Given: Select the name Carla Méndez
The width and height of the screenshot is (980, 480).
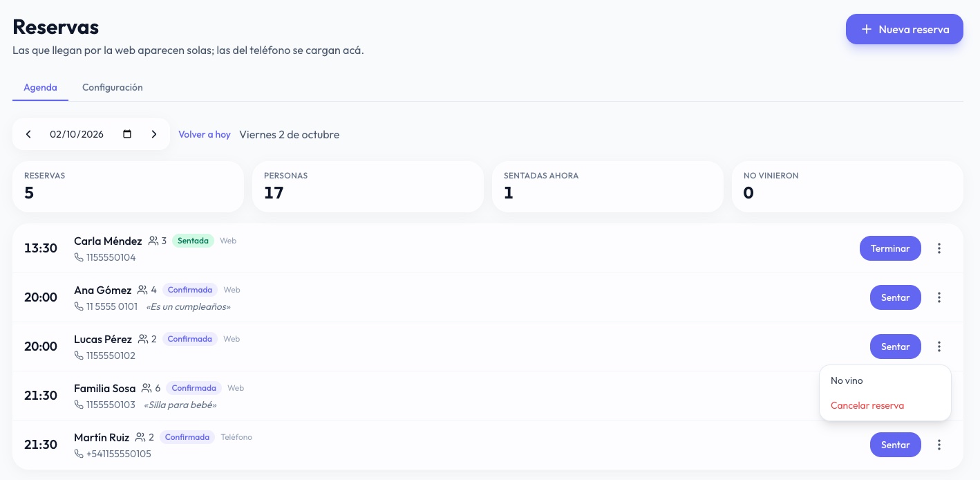Looking at the screenshot, I should 108,241.
